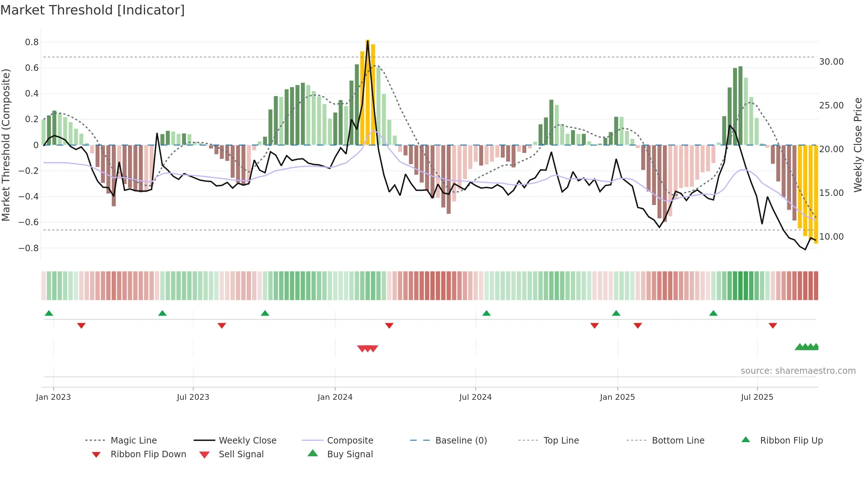Click the Ribbon Flip Down marker between Jan 2024 and Jul 2024
868x488 pixels.
[x=389, y=326]
